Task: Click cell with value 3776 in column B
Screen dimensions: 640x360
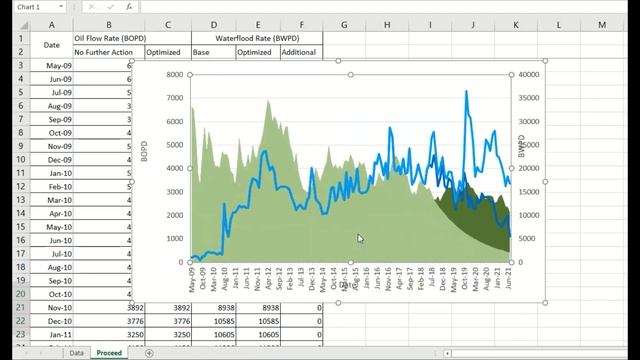Action: 109,321
